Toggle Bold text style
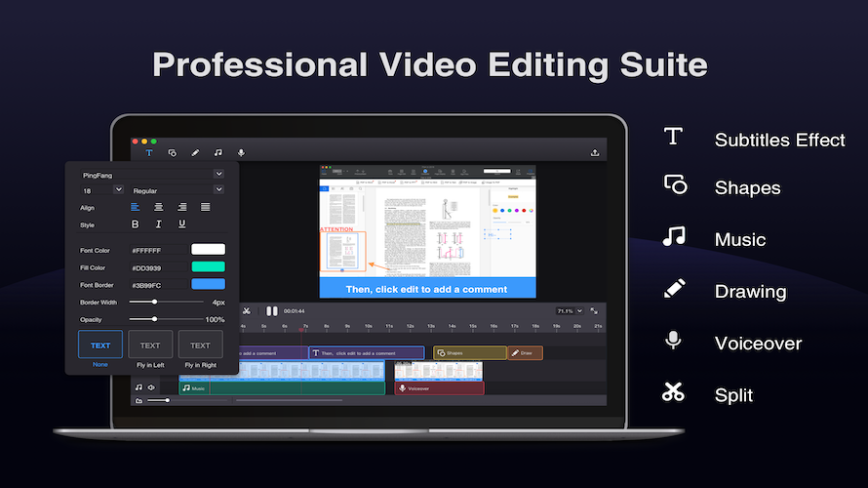The image size is (868, 488). click(136, 224)
